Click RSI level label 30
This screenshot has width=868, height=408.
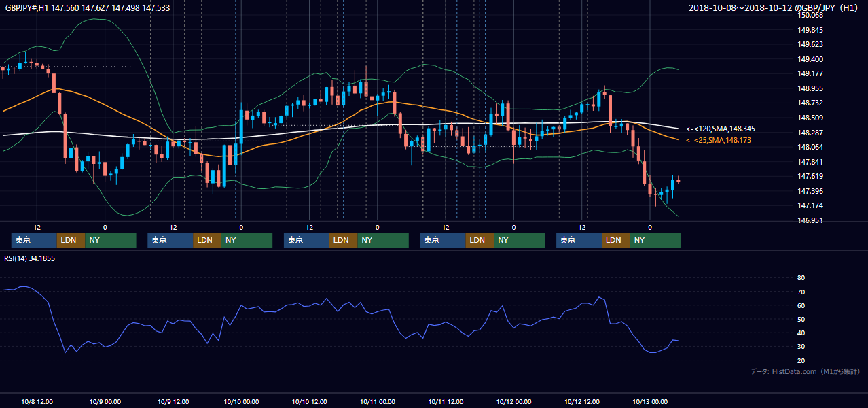801,347
